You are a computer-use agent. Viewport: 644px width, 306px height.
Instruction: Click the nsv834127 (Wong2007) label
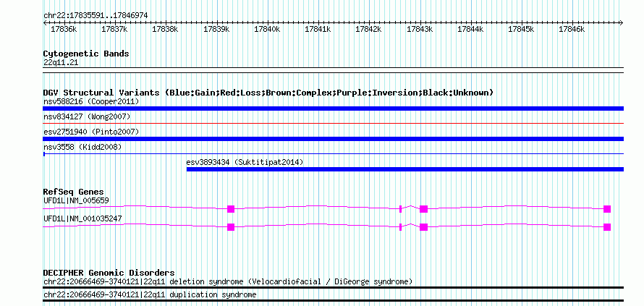click(x=87, y=117)
